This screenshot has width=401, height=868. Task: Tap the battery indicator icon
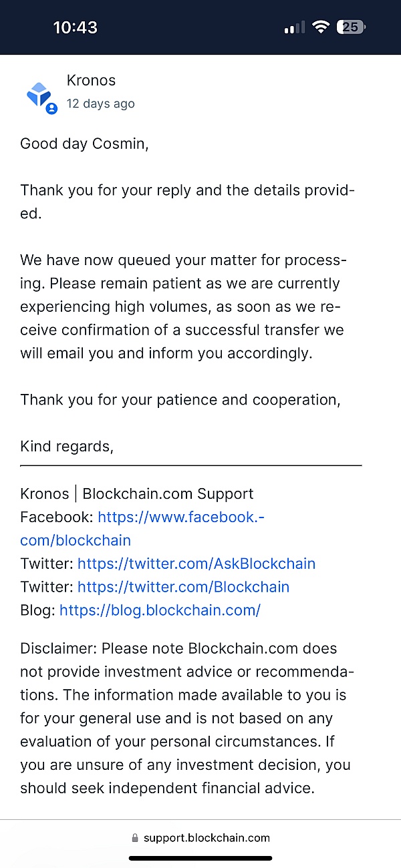[x=352, y=27]
